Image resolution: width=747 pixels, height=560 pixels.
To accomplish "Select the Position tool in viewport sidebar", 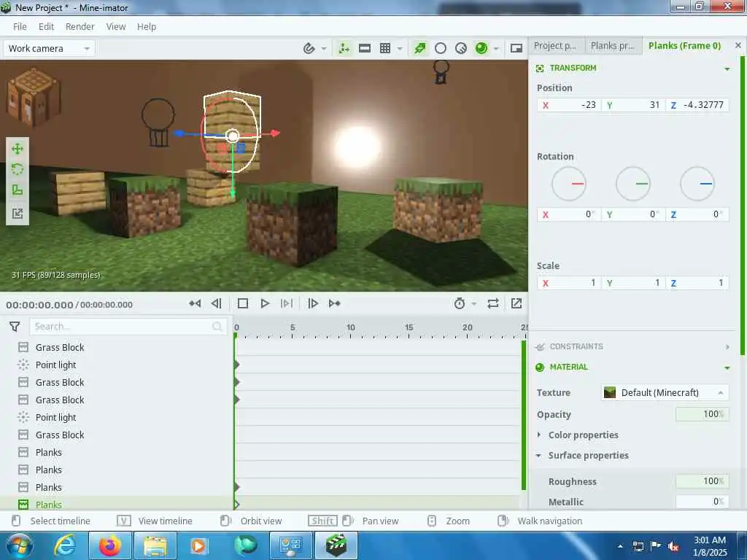I will [x=18, y=149].
